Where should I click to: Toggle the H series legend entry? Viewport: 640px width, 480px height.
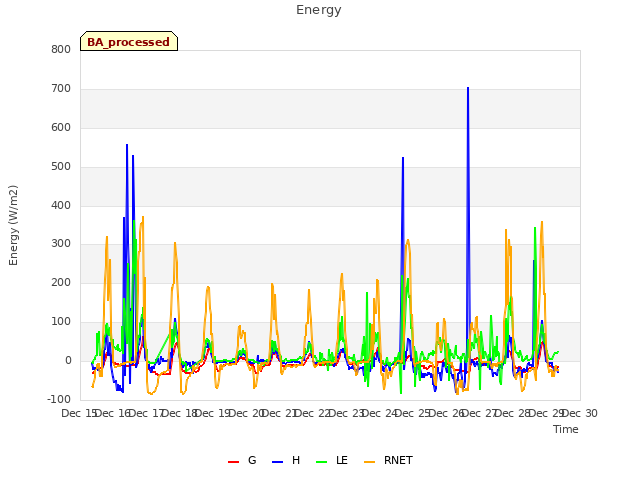coord(286,460)
